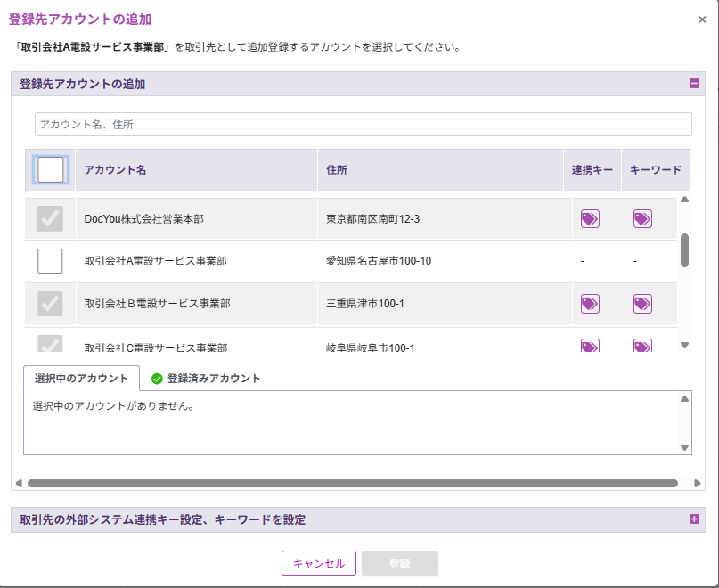Viewport: 719px width, 588px height.
Task: Click the linkage key tag icon for 取引会社B電設サービス事業部
Action: click(590, 304)
